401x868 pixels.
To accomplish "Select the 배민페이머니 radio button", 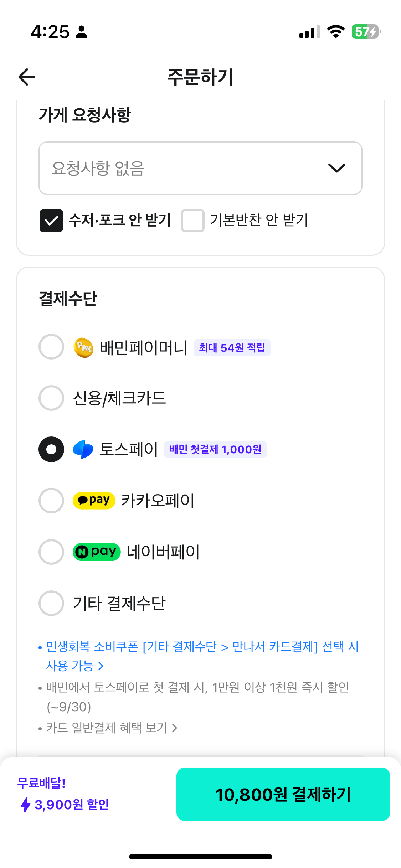I will tap(51, 347).
